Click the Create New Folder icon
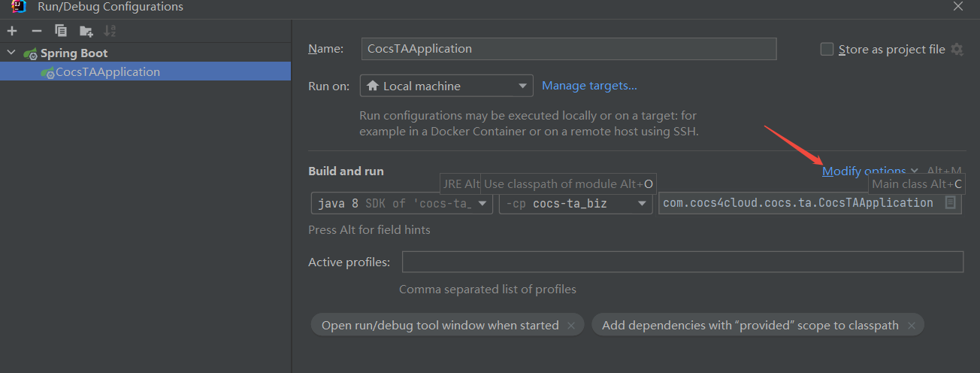This screenshot has height=373, width=980. tap(86, 31)
